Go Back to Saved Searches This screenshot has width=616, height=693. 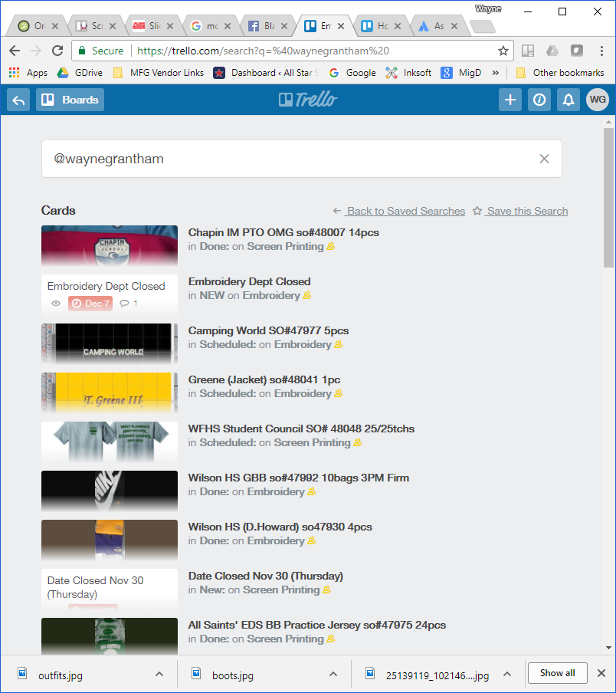click(x=398, y=212)
